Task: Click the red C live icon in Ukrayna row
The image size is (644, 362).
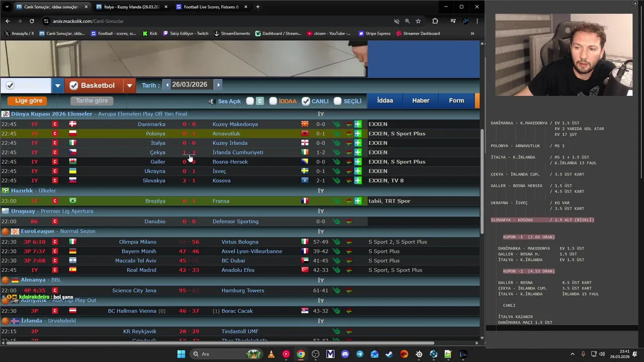Action: 55,171
